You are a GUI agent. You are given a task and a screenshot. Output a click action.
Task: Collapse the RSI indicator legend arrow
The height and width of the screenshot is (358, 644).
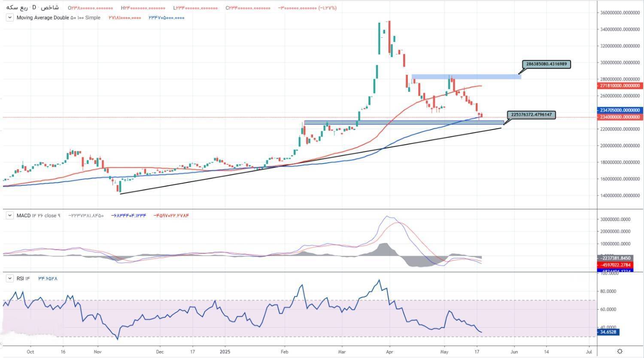point(9,279)
